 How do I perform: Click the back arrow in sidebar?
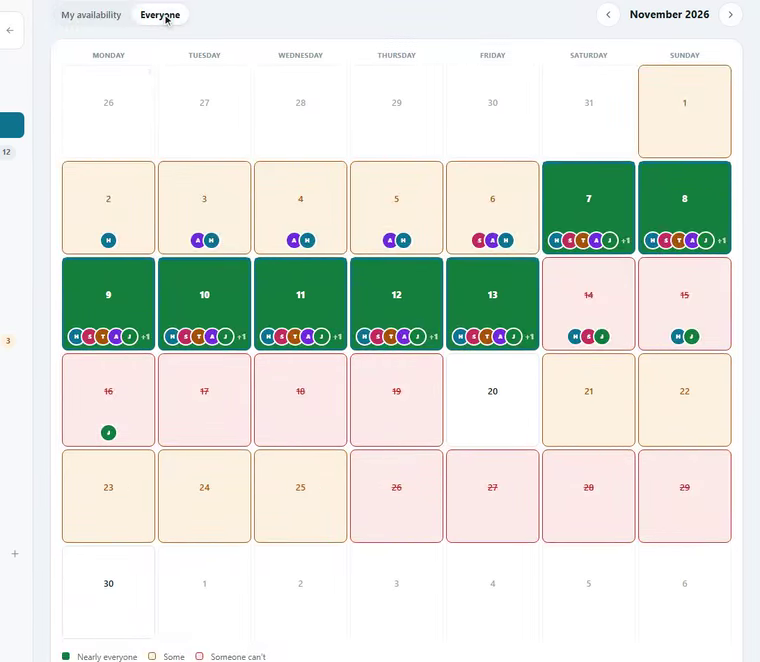[10, 30]
